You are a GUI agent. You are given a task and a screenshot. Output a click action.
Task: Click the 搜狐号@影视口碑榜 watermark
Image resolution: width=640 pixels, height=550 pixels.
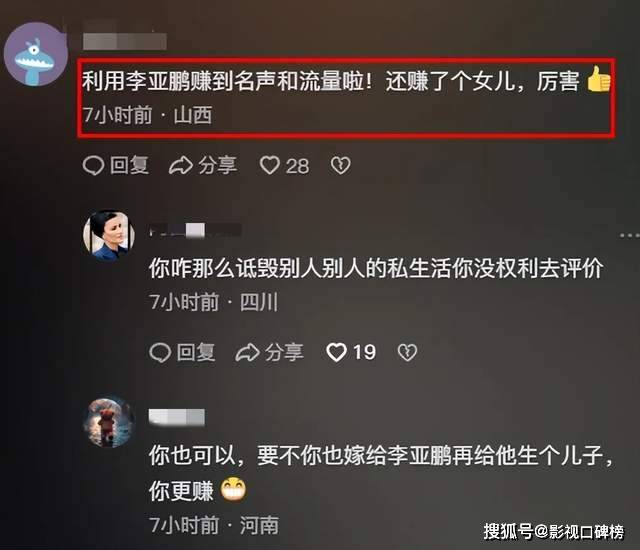(554, 532)
